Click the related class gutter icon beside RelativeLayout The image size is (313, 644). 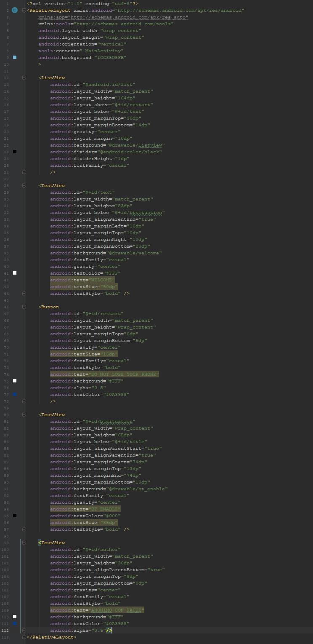click(15, 10)
